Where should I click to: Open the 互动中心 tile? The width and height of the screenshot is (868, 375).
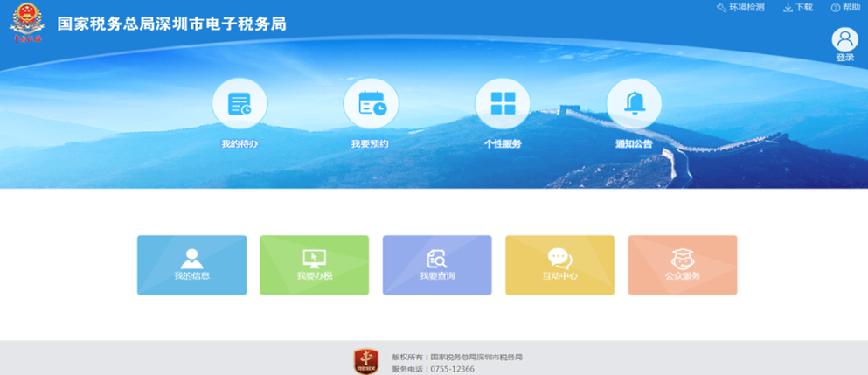pyautogui.click(x=559, y=265)
